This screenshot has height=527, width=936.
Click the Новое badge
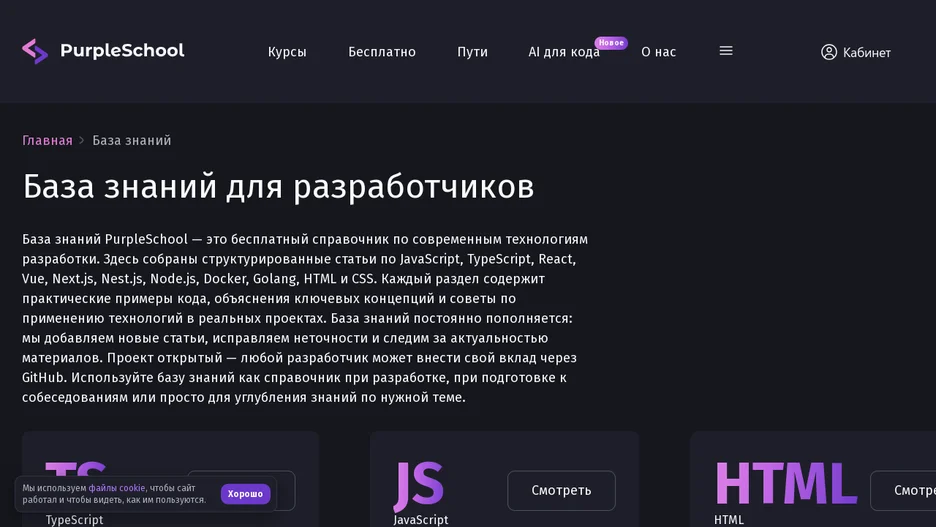coord(611,42)
